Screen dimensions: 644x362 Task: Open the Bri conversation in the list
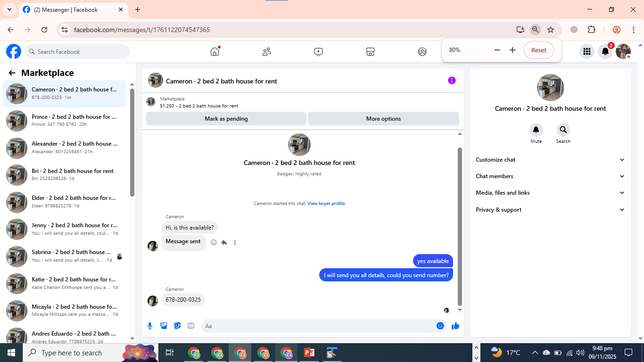(65, 175)
